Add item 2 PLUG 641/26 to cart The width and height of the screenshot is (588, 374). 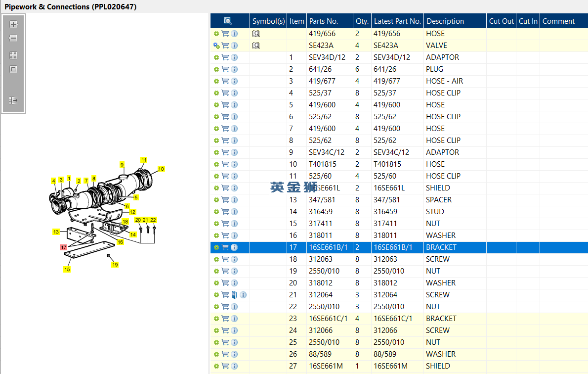(225, 69)
